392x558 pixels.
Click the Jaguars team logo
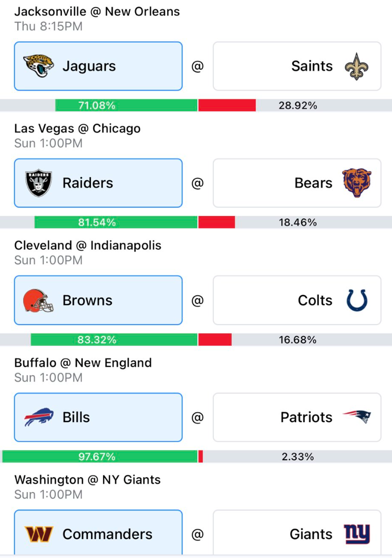(x=39, y=66)
